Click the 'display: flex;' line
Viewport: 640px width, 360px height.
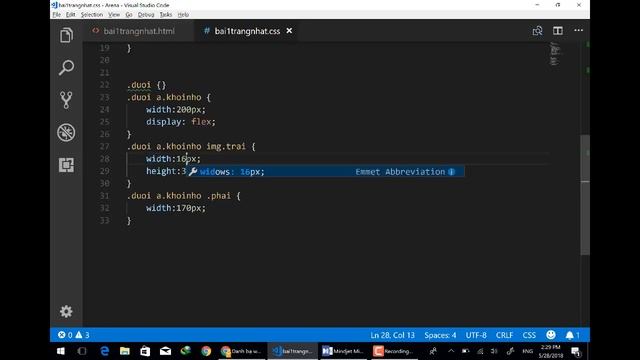tap(180, 122)
